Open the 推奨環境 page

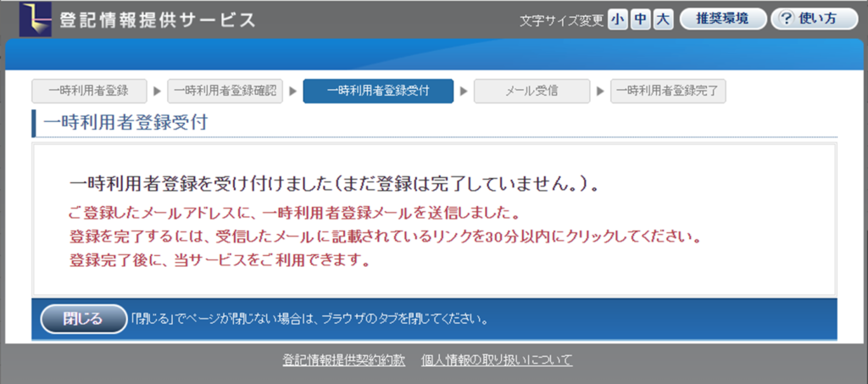(722, 19)
